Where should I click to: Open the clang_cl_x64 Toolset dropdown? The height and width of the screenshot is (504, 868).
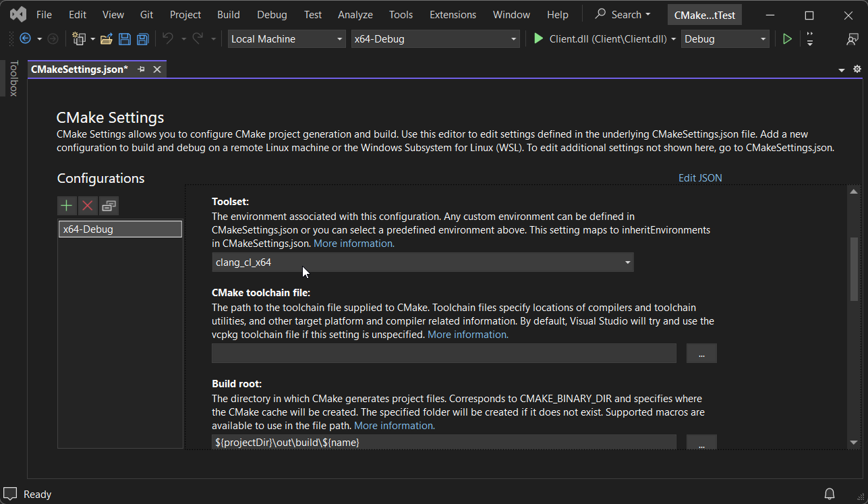click(x=423, y=262)
